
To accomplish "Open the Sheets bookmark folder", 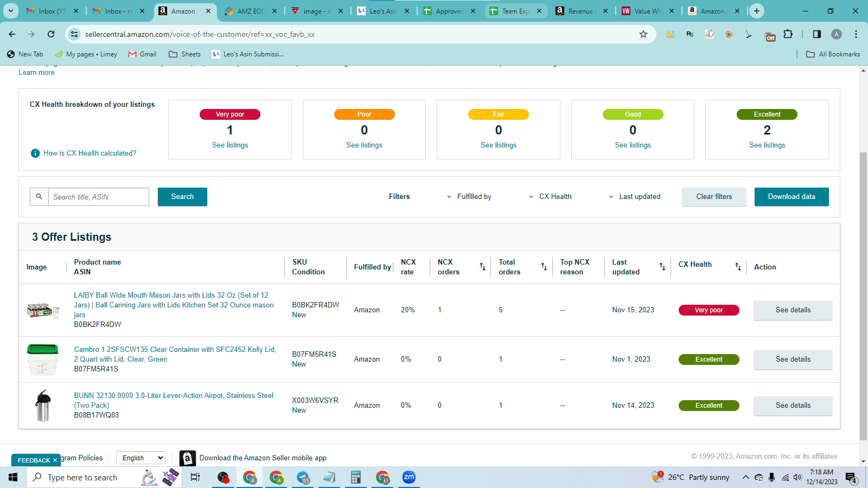I will pyautogui.click(x=185, y=54).
